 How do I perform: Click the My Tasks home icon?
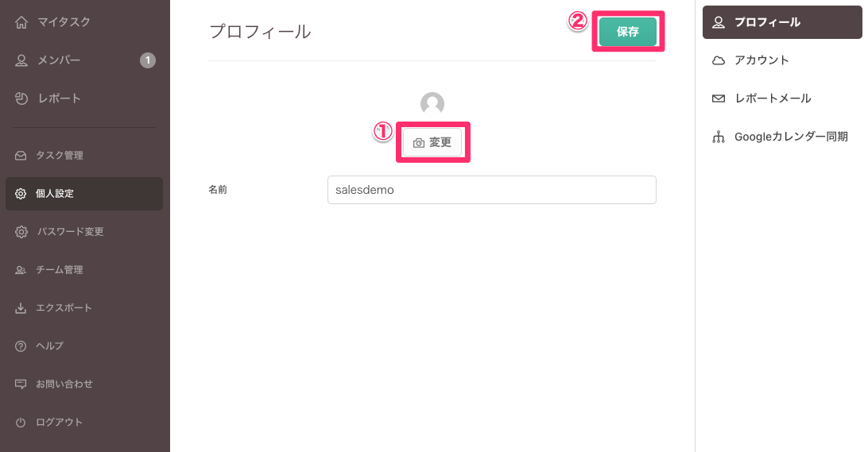[21, 22]
